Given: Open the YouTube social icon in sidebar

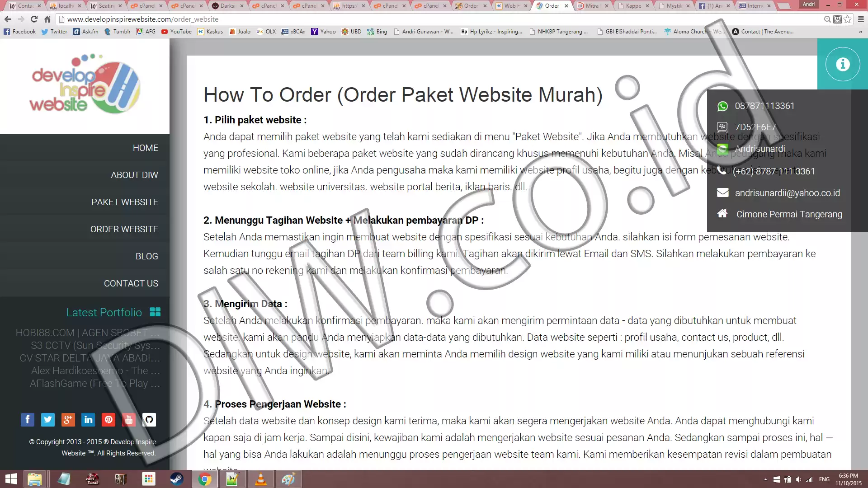Looking at the screenshot, I should (x=129, y=420).
